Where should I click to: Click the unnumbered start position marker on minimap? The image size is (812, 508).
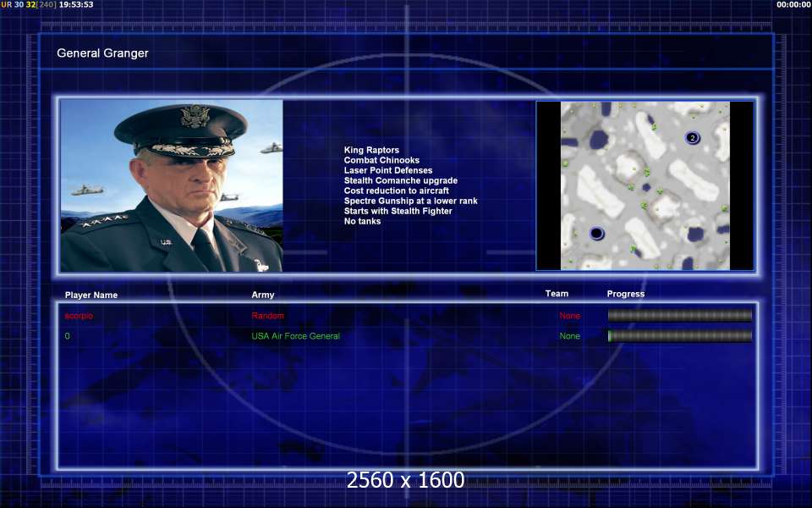pyautogui.click(x=596, y=233)
